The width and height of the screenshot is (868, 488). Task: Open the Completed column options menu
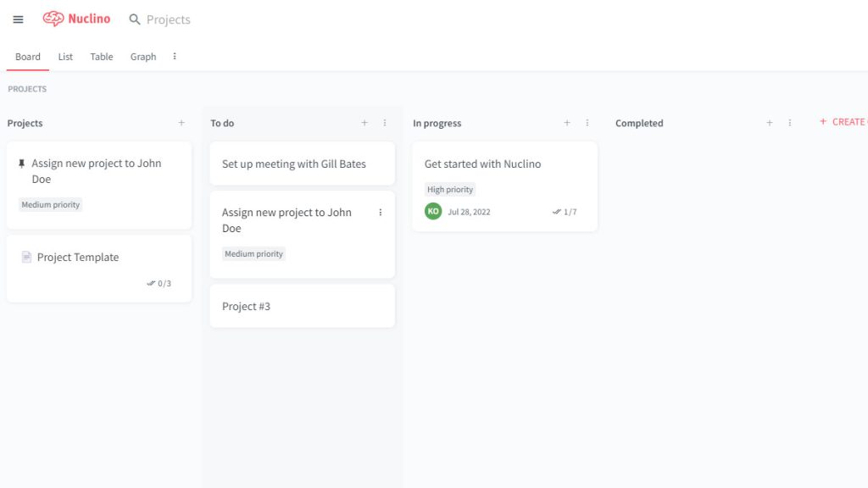[x=790, y=123]
